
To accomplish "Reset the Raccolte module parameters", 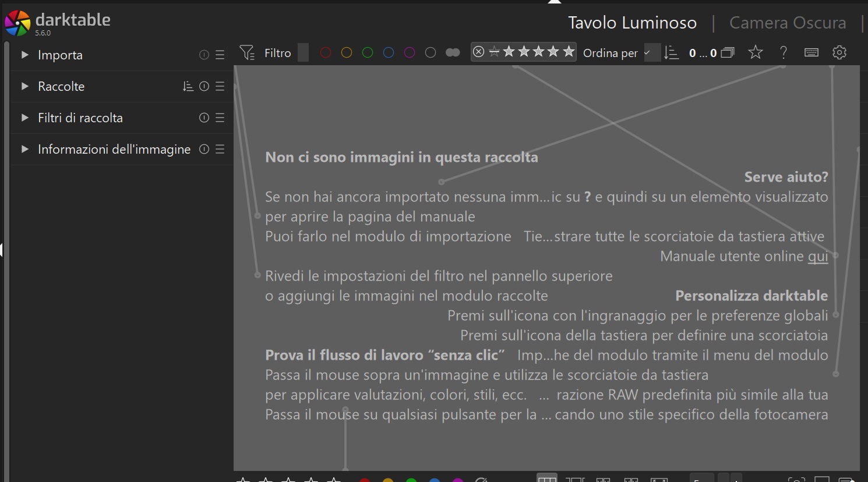I will [x=204, y=86].
